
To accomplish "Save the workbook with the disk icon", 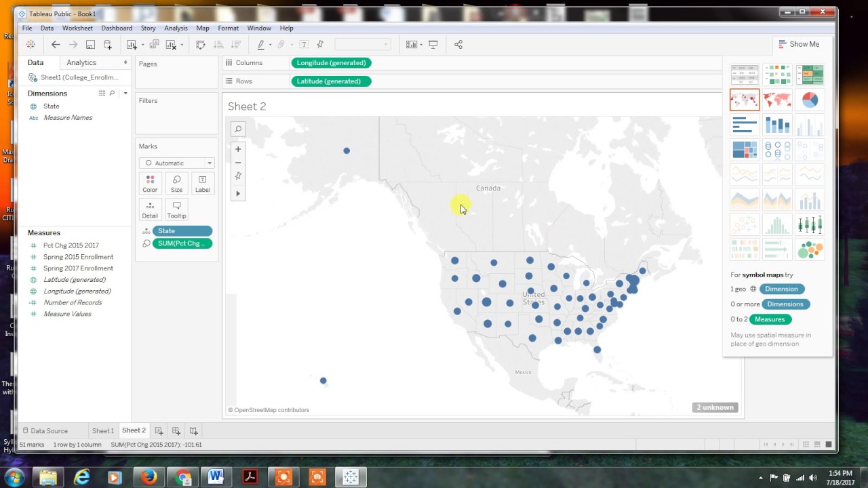I will click(x=90, y=45).
